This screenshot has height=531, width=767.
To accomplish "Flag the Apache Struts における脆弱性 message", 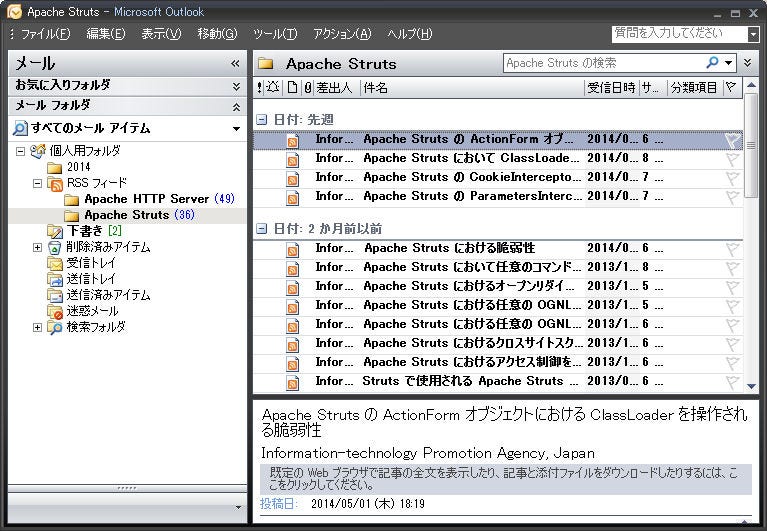I will click(x=732, y=249).
